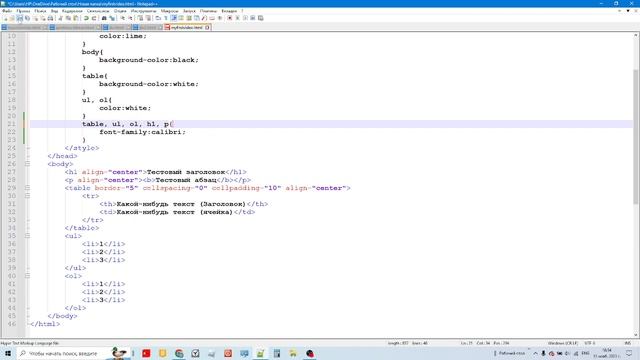Create a new document using the toolbar New icon
Screen dimensions: 640x360
point(5,18)
